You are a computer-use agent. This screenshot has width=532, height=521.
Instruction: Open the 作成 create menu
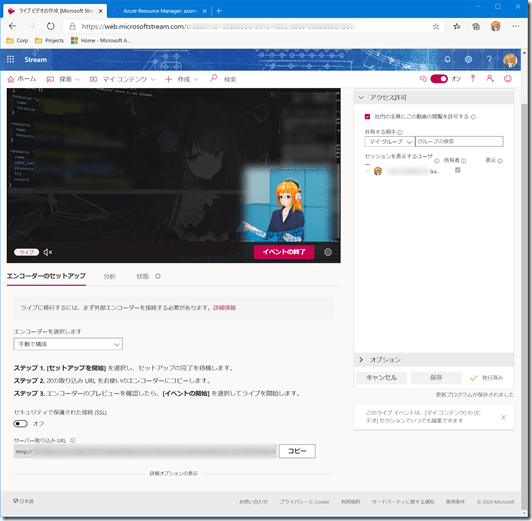[x=182, y=79]
